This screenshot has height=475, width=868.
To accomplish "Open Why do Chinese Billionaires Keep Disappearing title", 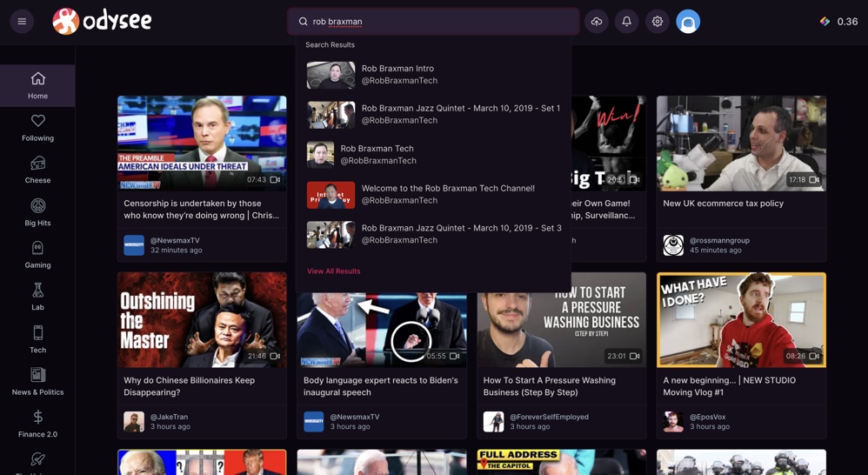I will (190, 386).
